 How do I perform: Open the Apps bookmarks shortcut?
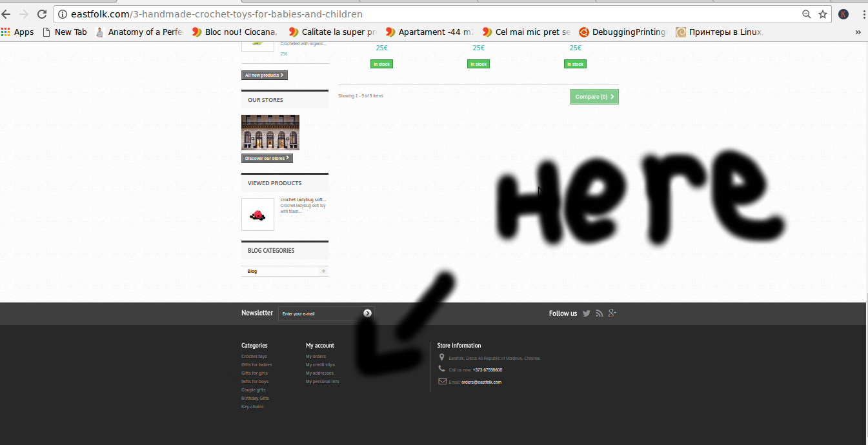(x=17, y=32)
